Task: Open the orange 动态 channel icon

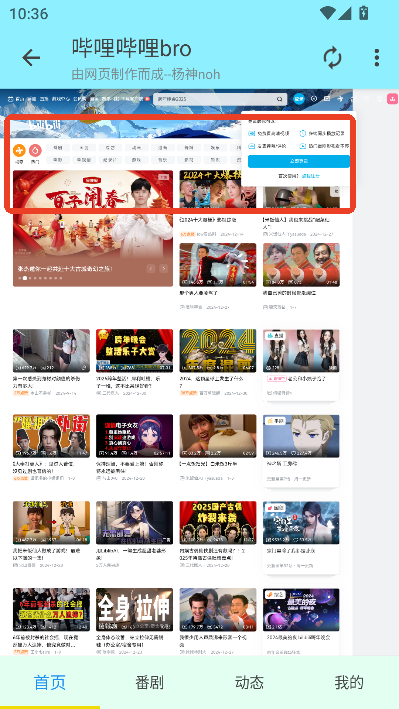Action: (19, 150)
